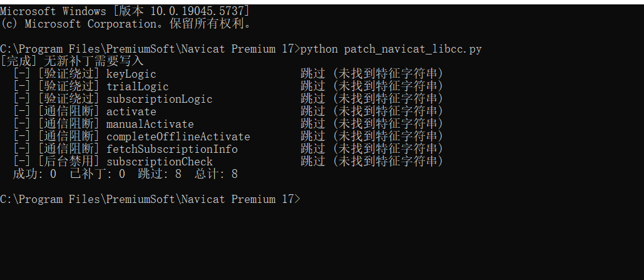This screenshot has width=644, height=280.
Task: Click the 总计: 8 total in summary
Action: click(x=216, y=174)
